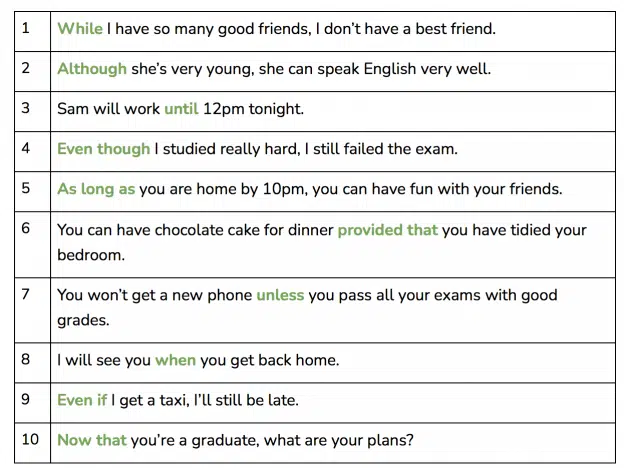This screenshot has height=468, width=624.
Task: Click the word "grades" in row 7
Action: 83,320
